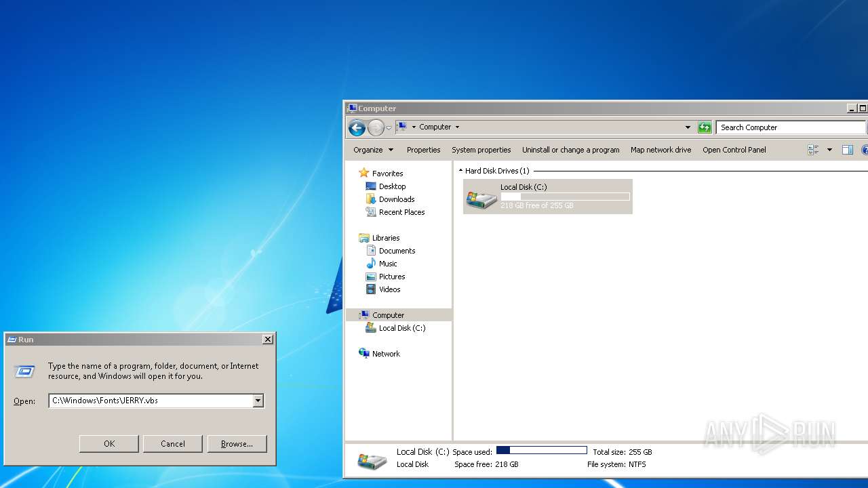Click the forward navigation arrow
Image resolution: width=868 pixels, height=488 pixels.
376,127
